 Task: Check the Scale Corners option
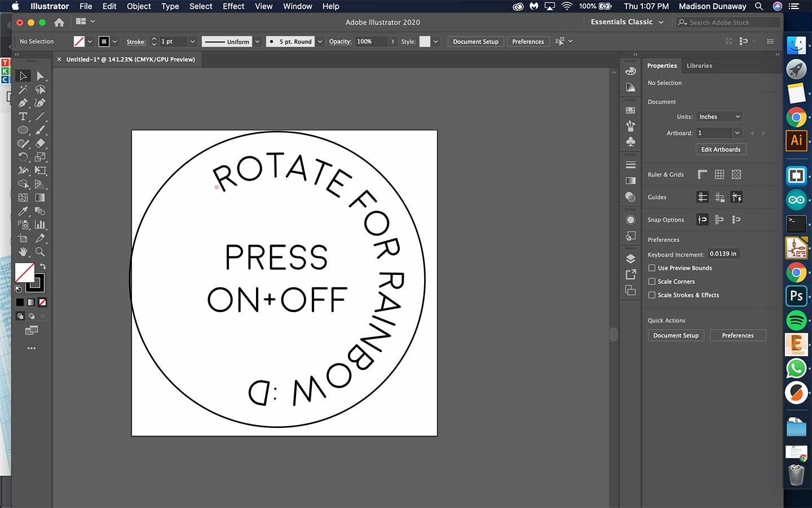click(x=651, y=282)
